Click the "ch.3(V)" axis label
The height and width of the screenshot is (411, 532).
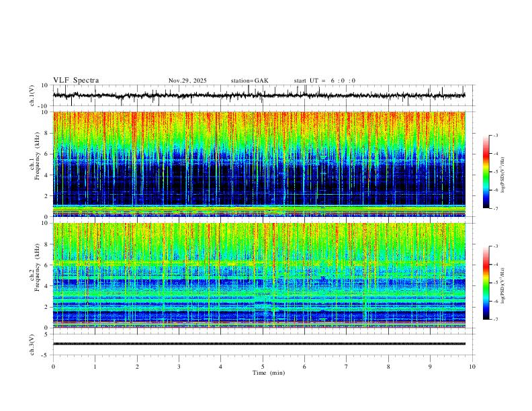click(32, 345)
